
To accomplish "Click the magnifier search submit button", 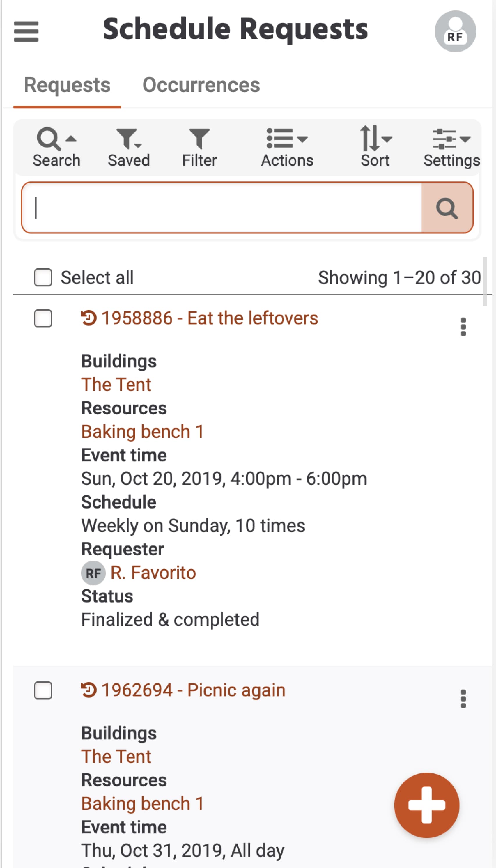I will point(447,208).
